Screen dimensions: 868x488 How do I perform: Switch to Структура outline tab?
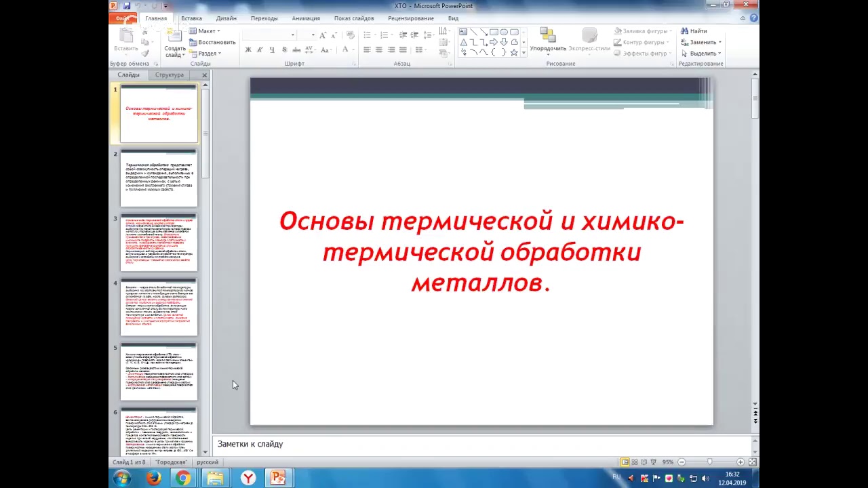coord(169,75)
